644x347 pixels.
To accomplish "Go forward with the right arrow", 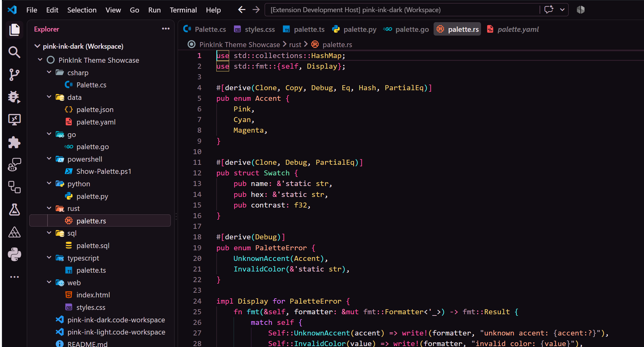I will 256,10.
